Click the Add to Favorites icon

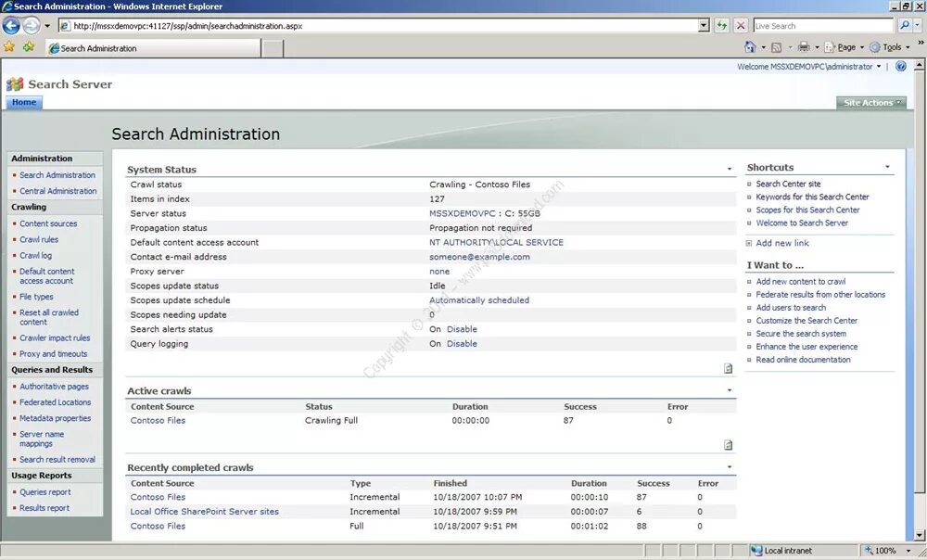pyautogui.click(x=29, y=46)
